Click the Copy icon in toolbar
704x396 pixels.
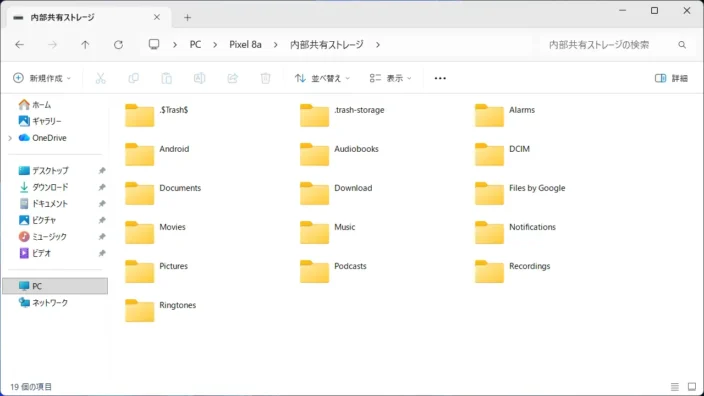pos(133,78)
